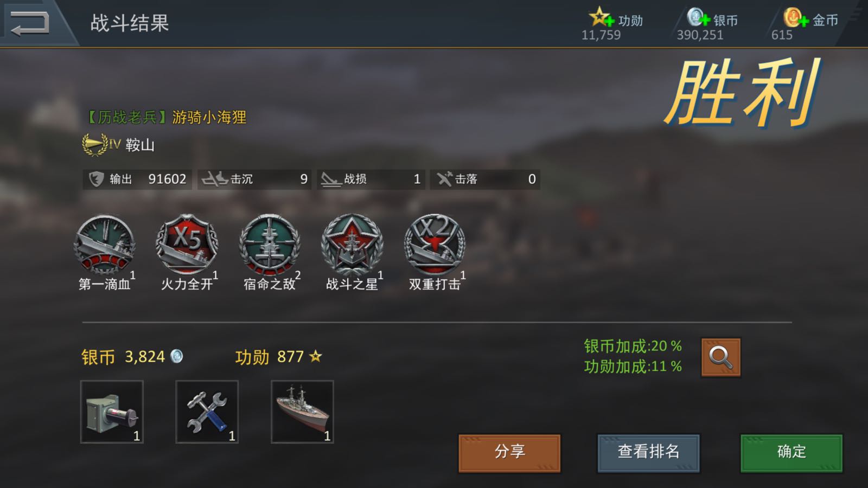View the wrench and hammer repair reward
Image resolution: width=868 pixels, height=488 pixels.
207,412
